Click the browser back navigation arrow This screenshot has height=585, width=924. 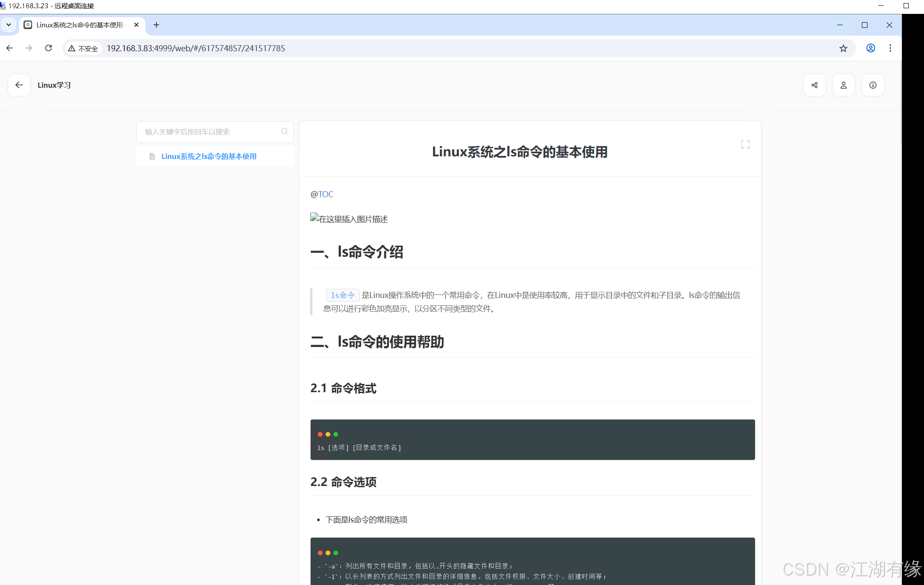9,48
